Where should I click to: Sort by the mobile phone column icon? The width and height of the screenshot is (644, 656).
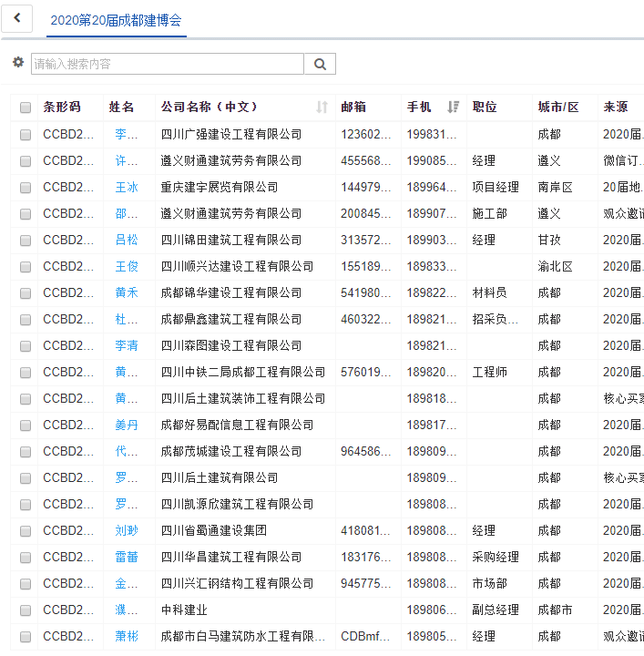pos(453,108)
